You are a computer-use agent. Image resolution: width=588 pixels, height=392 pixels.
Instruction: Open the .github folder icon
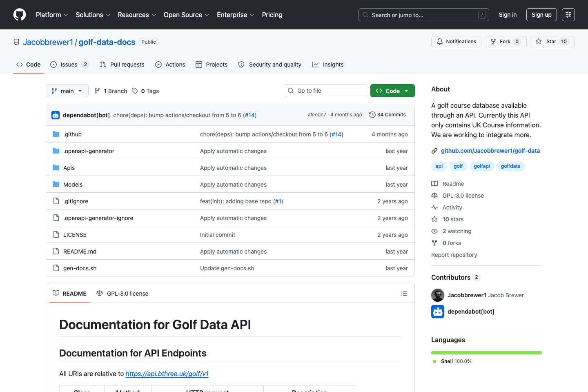pos(56,134)
